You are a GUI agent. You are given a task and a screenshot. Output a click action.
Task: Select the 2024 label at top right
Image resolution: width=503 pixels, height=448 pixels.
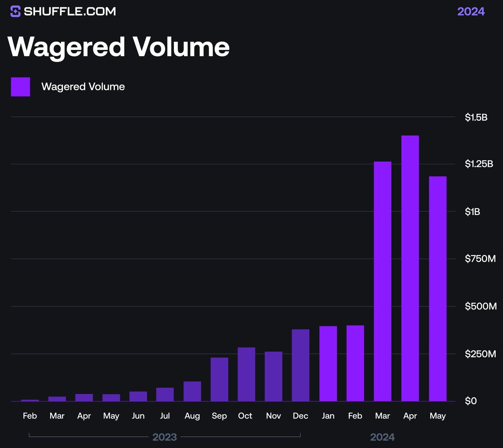pos(471,11)
